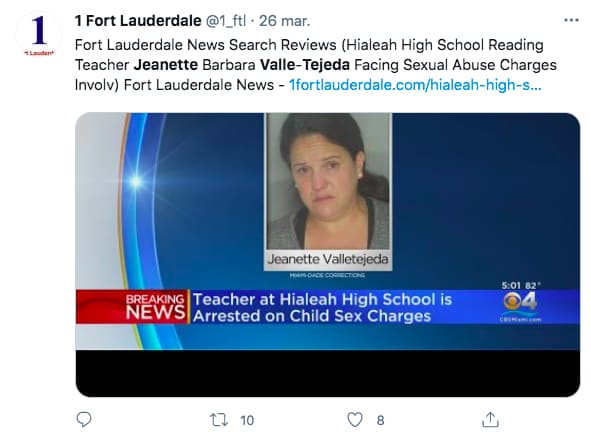This screenshot has height=432, width=591.
Task: Open the 26 mar. timestamp link
Action: click(285, 21)
